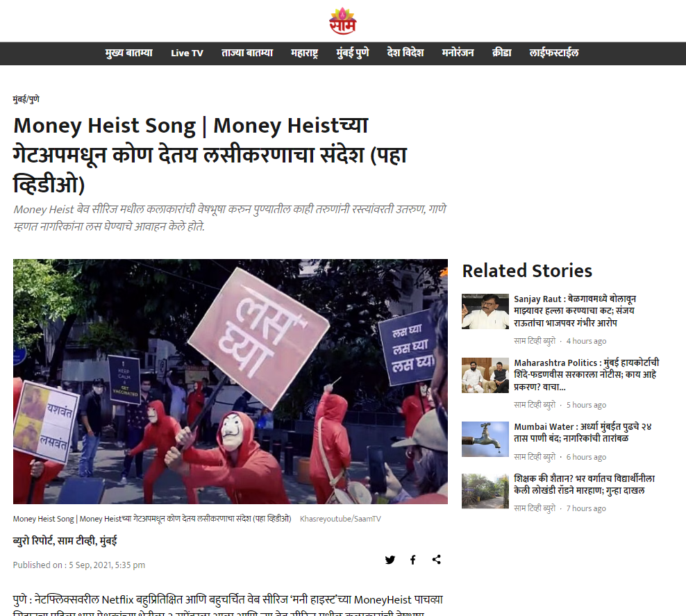The height and width of the screenshot is (616, 686).
Task: Click the author ब्युरो रिपोर्ट, साम टीव्ही, मुंबई
Action: (x=65, y=541)
